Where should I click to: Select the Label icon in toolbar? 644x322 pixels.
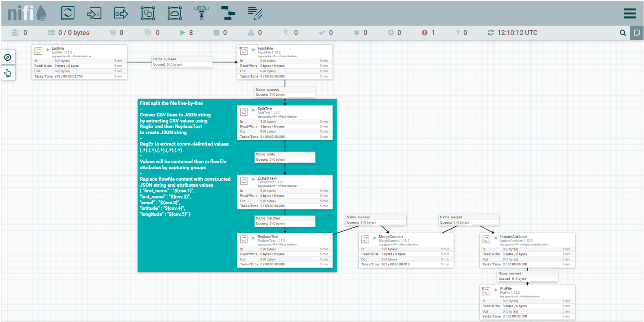255,13
